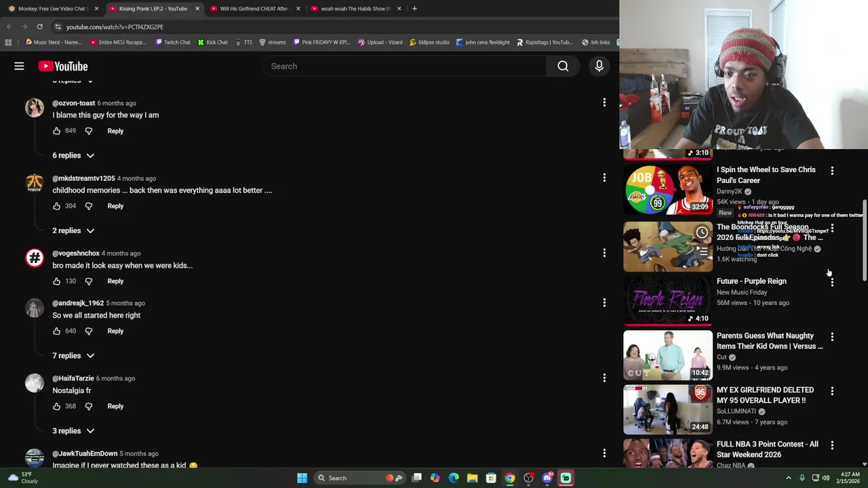Show hidden system tray icons chevron
Image resolution: width=868 pixels, height=488 pixels.
tap(788, 478)
